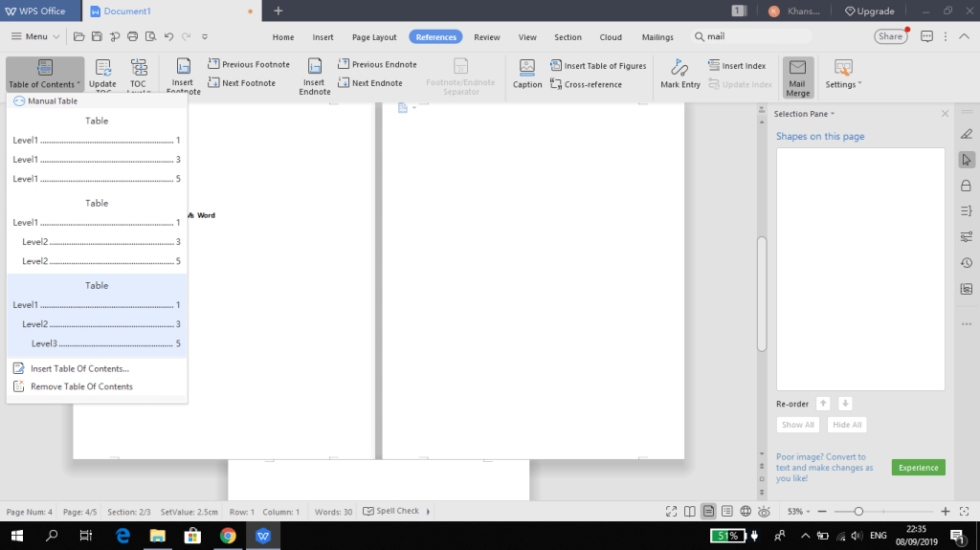980x550 pixels.
Task: Toggle the Spell Check status button
Action: click(x=391, y=511)
